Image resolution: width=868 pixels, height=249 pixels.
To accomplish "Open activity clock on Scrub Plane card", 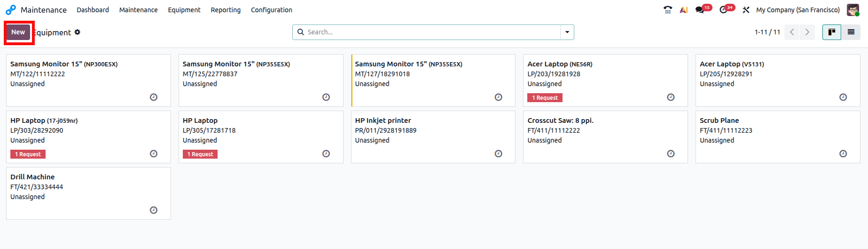I will click(844, 153).
